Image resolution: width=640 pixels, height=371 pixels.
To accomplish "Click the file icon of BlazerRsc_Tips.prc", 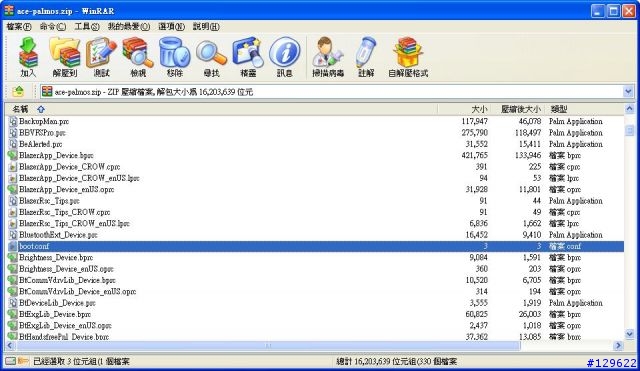I will pos(13,201).
